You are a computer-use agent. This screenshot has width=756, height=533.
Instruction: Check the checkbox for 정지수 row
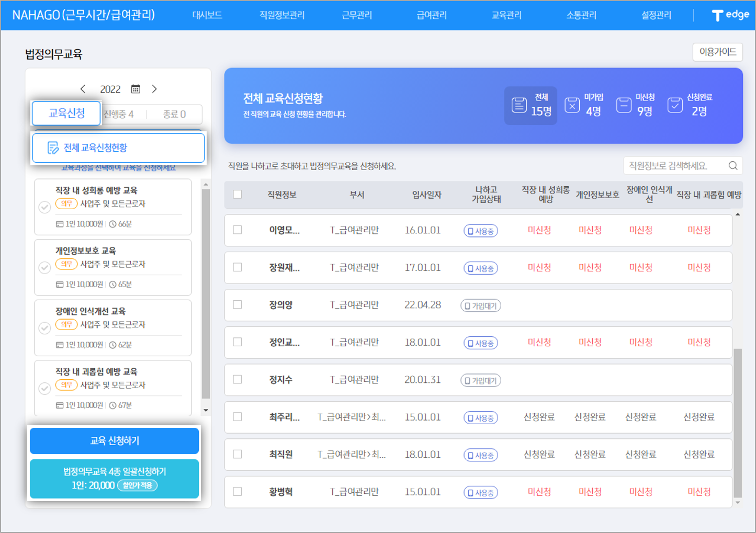(x=238, y=379)
